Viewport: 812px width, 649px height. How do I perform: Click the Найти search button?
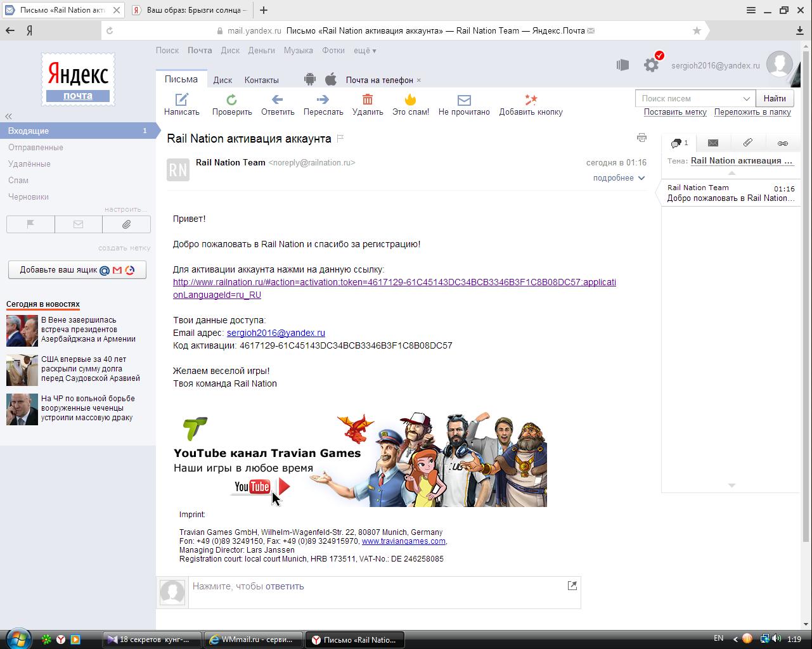(x=775, y=98)
